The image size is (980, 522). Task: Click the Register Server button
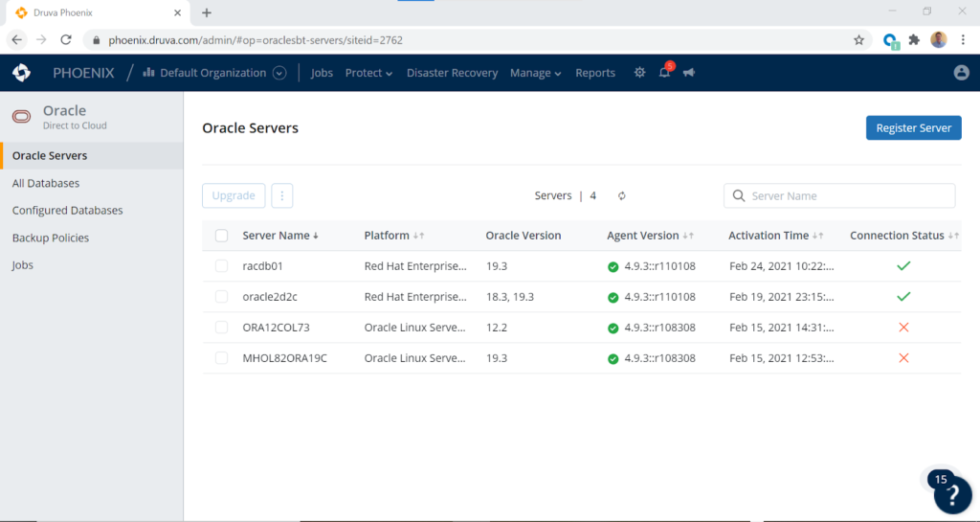click(913, 128)
